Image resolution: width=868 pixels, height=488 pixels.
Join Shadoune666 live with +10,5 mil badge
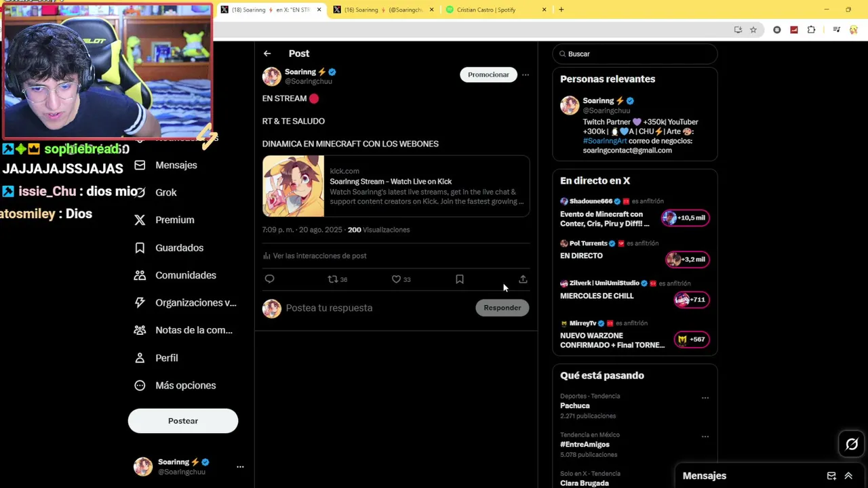point(685,218)
